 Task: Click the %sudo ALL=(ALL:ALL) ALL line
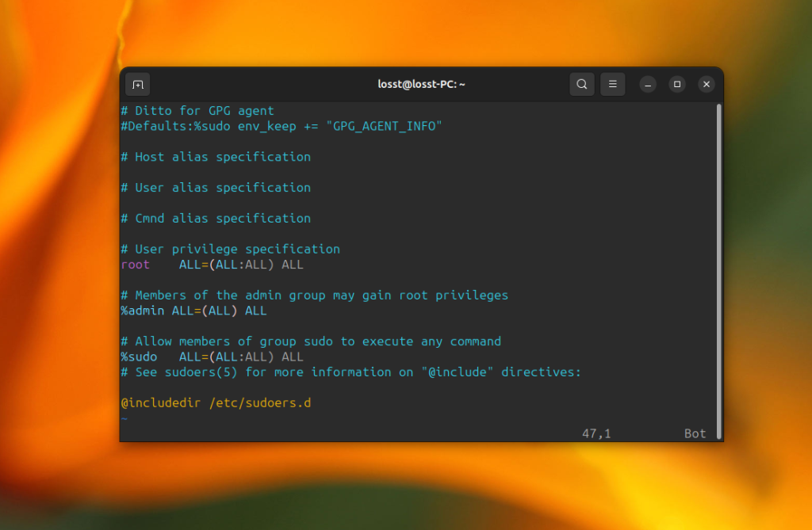(x=213, y=357)
